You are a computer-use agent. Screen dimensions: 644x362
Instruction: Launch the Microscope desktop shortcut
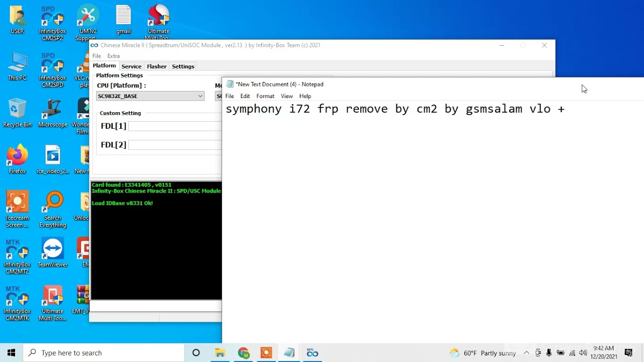pyautogui.click(x=52, y=113)
